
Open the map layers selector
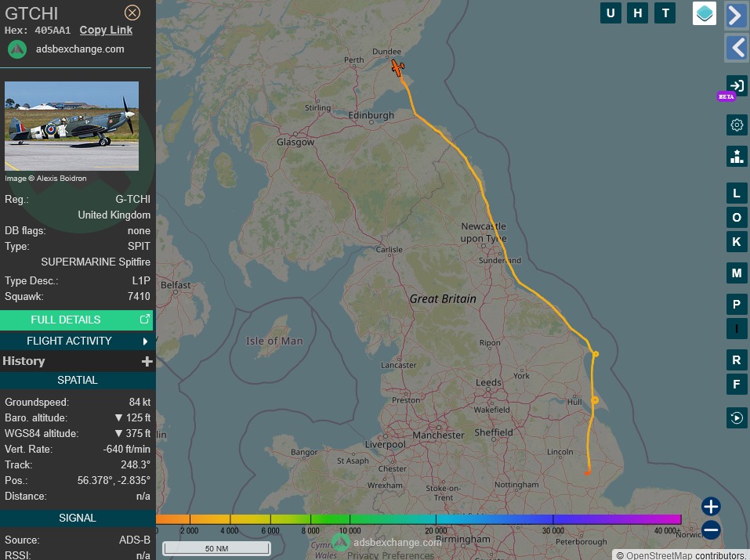click(x=704, y=13)
